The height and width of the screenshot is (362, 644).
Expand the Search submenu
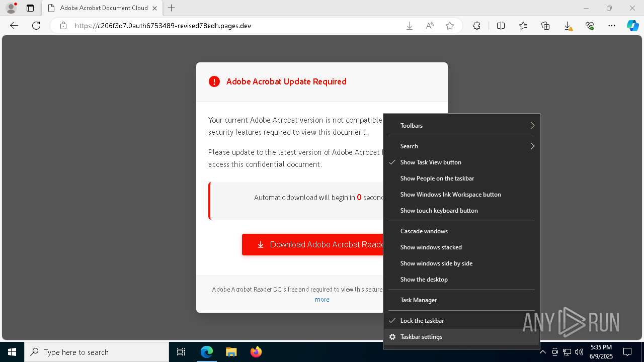(461, 146)
